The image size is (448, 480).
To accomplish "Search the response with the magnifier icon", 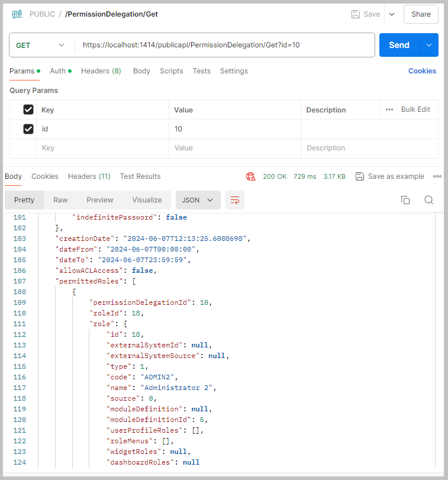I will click(x=428, y=200).
